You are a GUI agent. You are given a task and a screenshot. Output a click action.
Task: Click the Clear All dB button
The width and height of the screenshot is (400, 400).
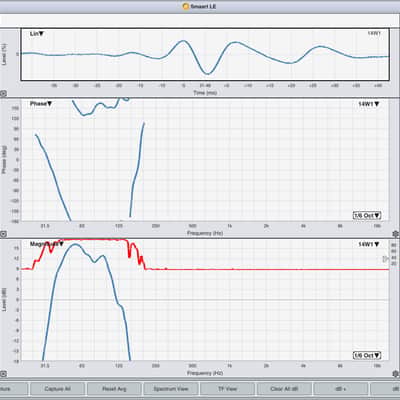coord(284,389)
